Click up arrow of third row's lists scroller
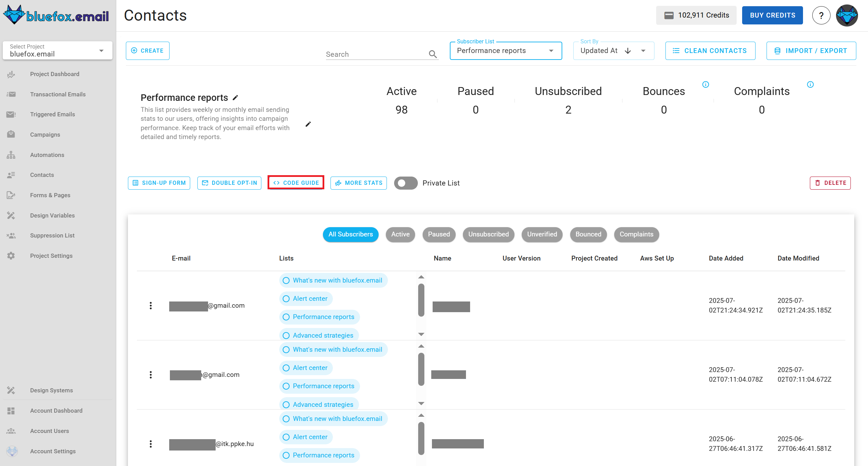The height and width of the screenshot is (466, 868). click(x=421, y=415)
